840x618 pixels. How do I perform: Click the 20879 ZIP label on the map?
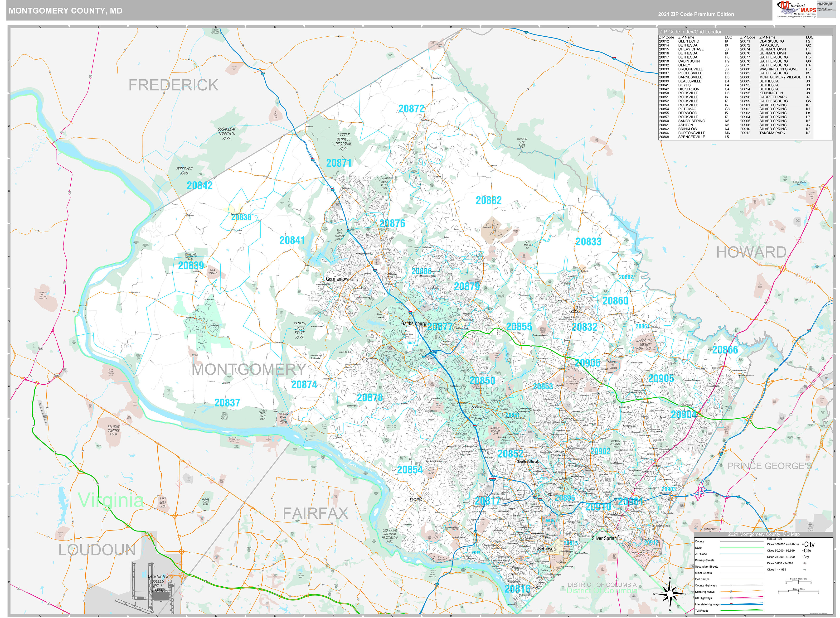466,287
